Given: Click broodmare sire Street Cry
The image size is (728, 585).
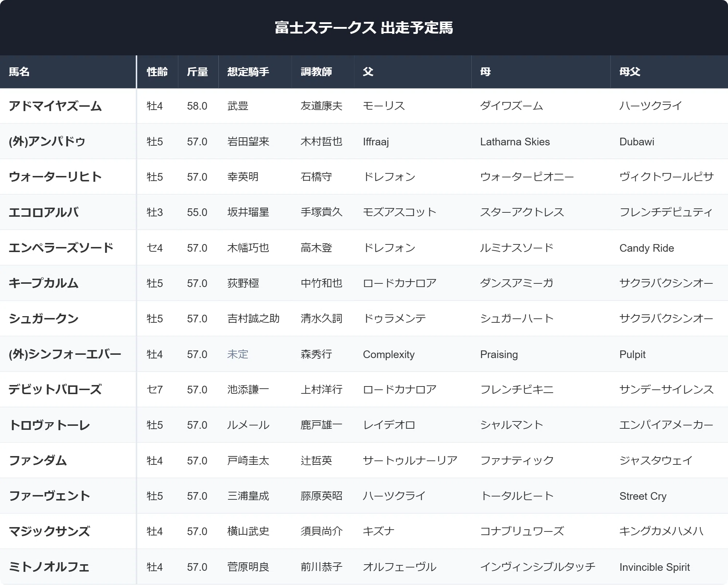Looking at the screenshot, I should click(x=643, y=496).
